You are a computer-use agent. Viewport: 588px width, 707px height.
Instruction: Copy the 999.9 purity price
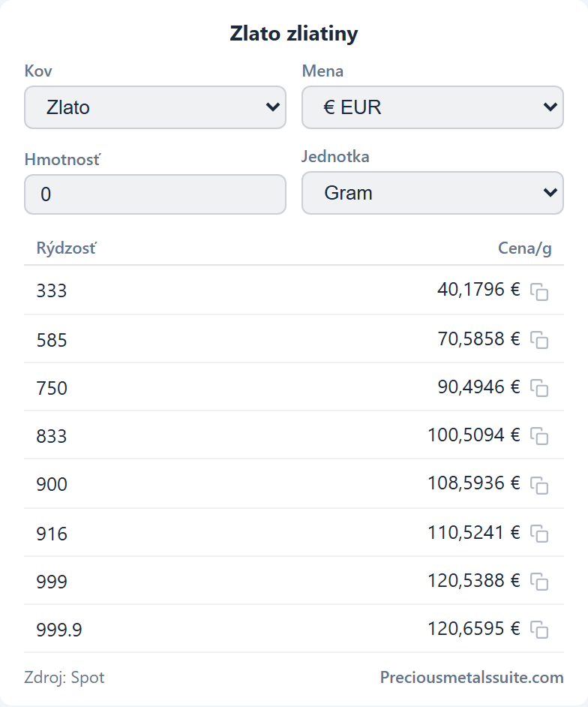click(x=539, y=630)
